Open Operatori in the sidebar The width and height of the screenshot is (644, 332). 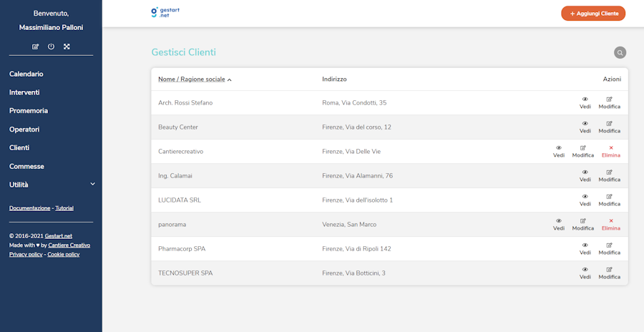(24, 130)
